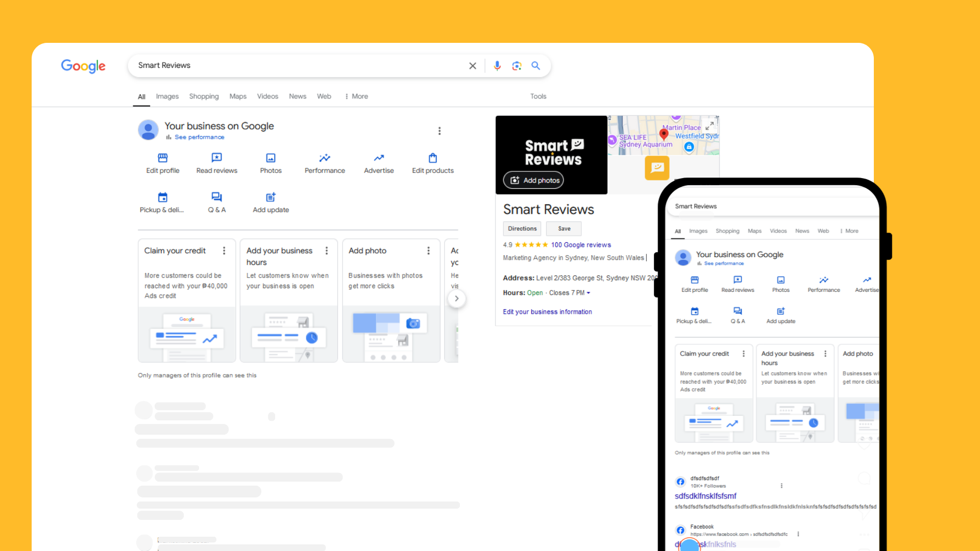Open the 100 Google reviews link
Screen dimensions: 980x551
click(x=581, y=245)
